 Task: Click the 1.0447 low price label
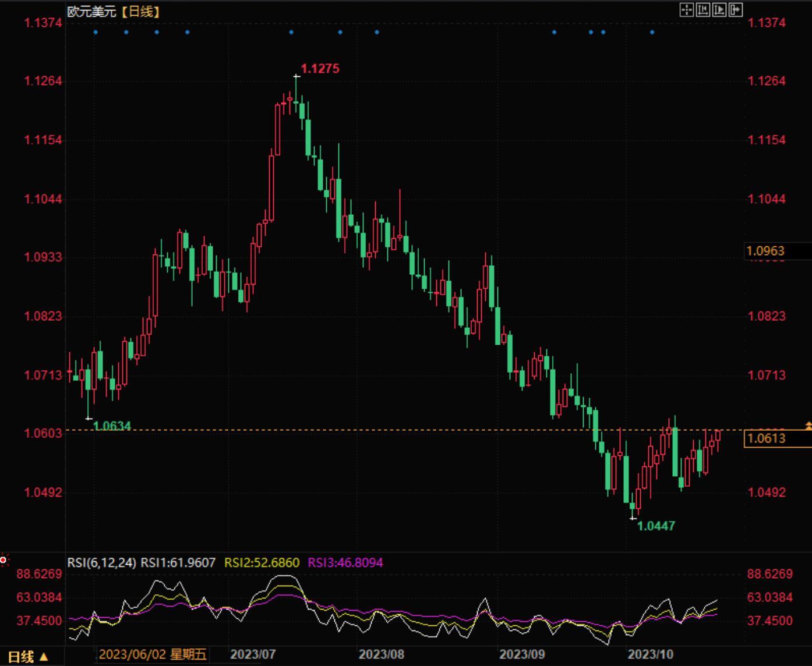tap(656, 526)
